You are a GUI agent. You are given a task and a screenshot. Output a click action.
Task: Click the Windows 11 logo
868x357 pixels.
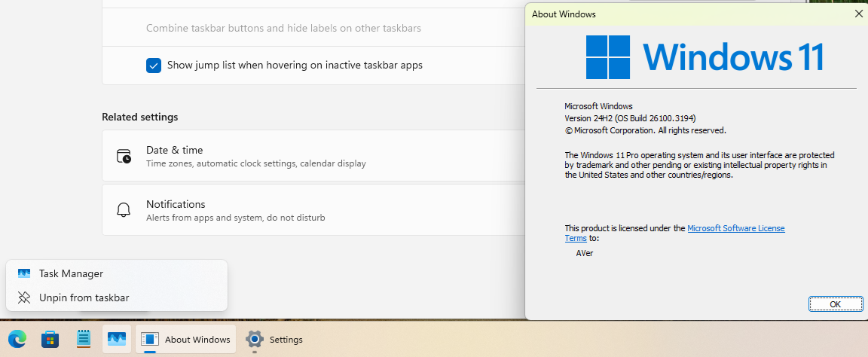tap(704, 56)
